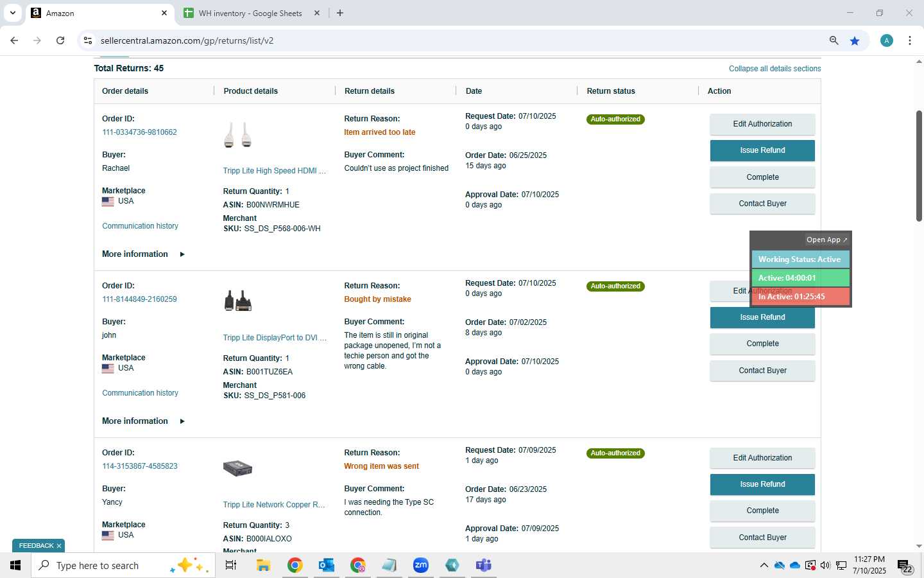
Task: Click Edit Authorization for Rachael's return
Action: pyautogui.click(x=762, y=124)
